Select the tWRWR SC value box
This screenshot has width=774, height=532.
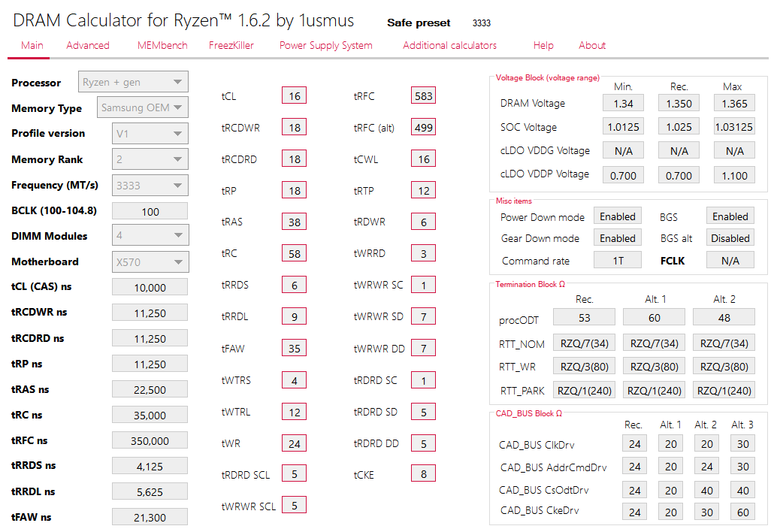(424, 286)
